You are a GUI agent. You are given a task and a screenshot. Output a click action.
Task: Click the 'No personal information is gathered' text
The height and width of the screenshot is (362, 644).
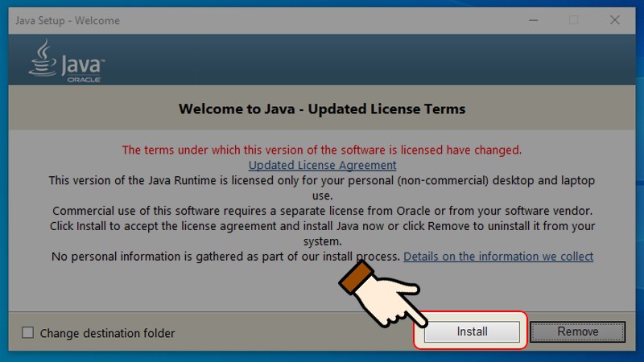[225, 257]
